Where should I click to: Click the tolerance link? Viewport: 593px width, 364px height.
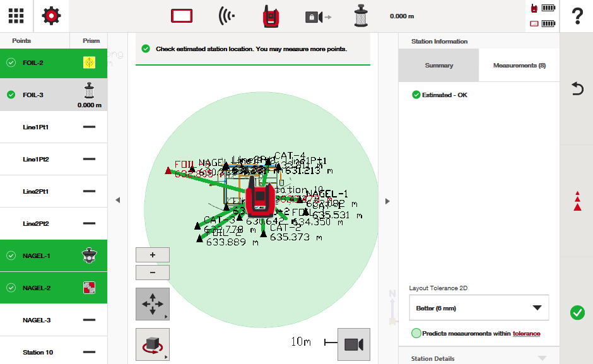point(526,334)
